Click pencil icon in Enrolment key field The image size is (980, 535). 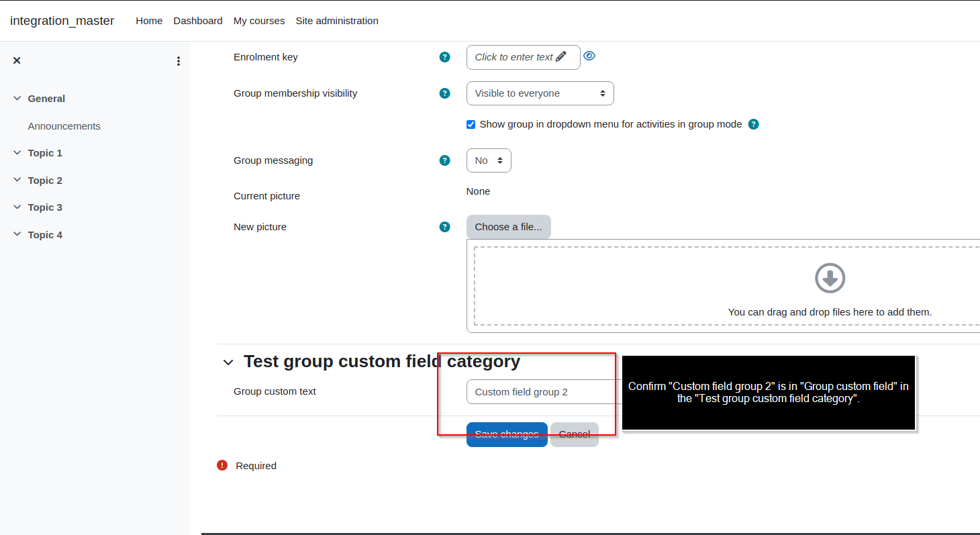pyautogui.click(x=561, y=56)
